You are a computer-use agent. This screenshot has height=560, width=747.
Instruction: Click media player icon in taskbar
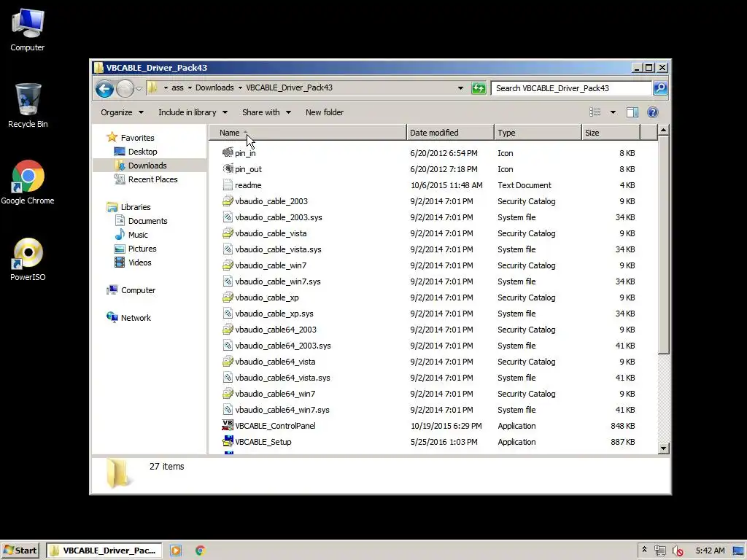click(x=176, y=551)
